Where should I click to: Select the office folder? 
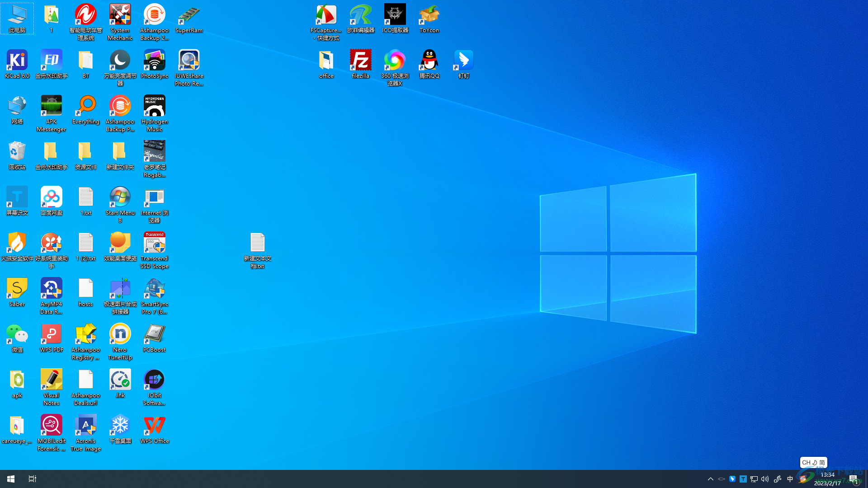coord(326,64)
